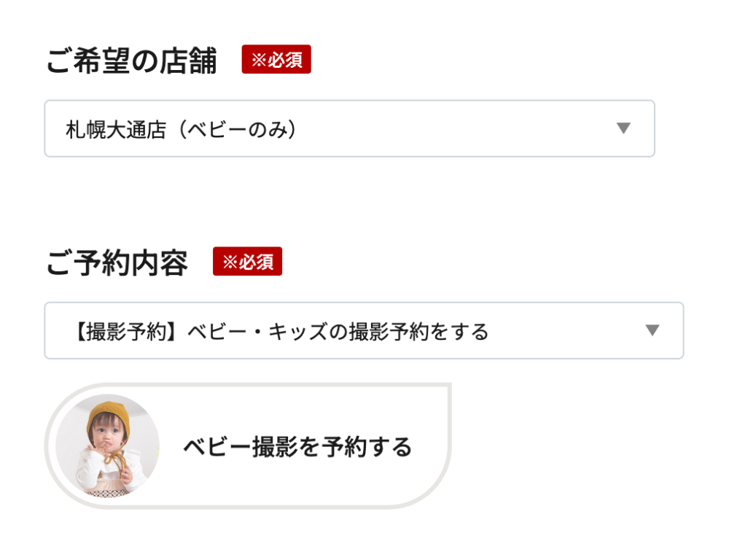Viewport: 729px width, 560px height.
Task: Click the ※必須 badge beside ご希望の店舗
Action: pos(276,60)
